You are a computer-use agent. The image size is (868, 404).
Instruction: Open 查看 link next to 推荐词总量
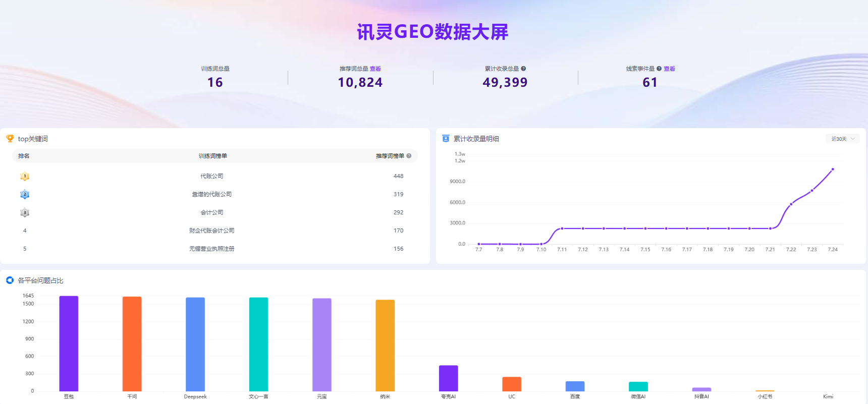pyautogui.click(x=375, y=69)
